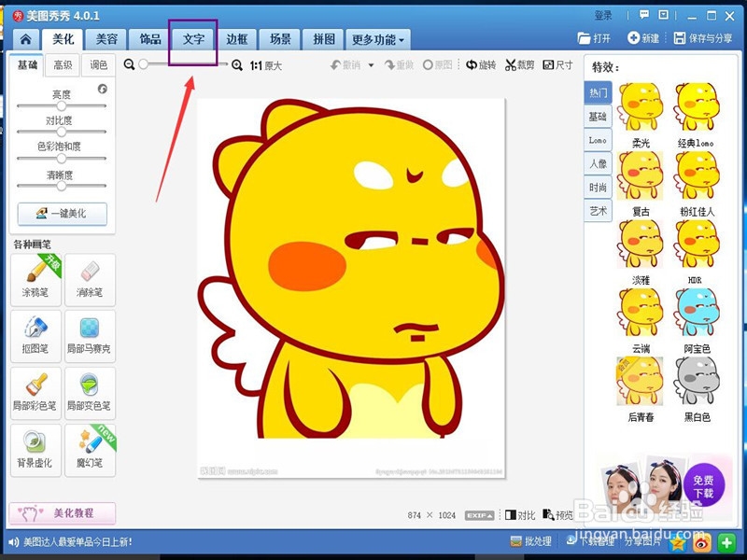Screen dimensions: 747x560
Task: Click the zoom in magnifier icon
Action: [x=237, y=64]
